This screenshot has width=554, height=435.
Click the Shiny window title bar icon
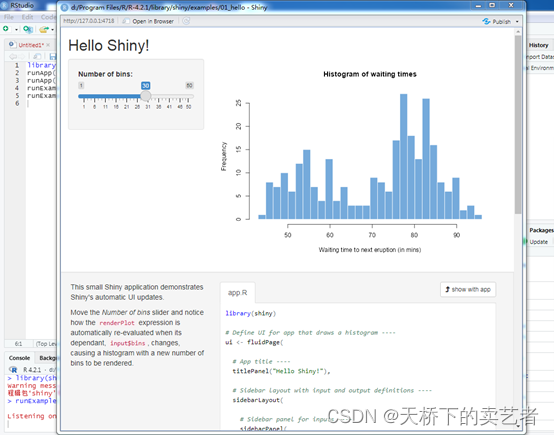pyautogui.click(x=64, y=7)
